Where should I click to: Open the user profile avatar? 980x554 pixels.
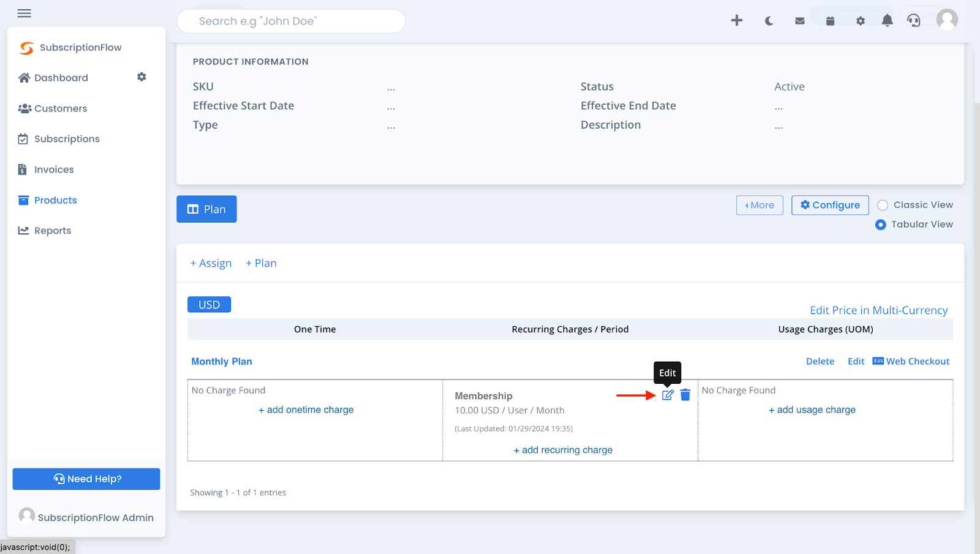click(947, 20)
